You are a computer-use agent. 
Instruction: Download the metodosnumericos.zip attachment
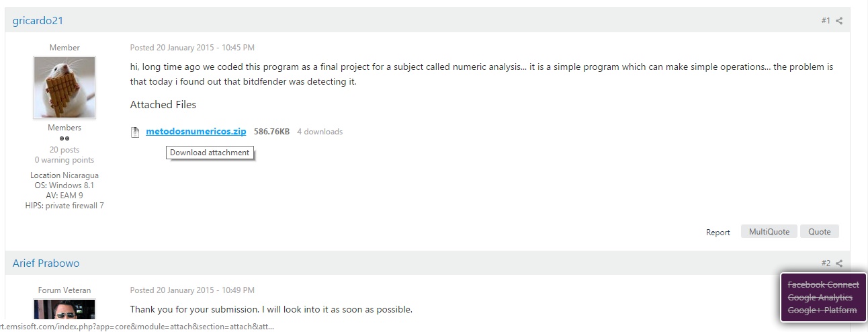(196, 132)
